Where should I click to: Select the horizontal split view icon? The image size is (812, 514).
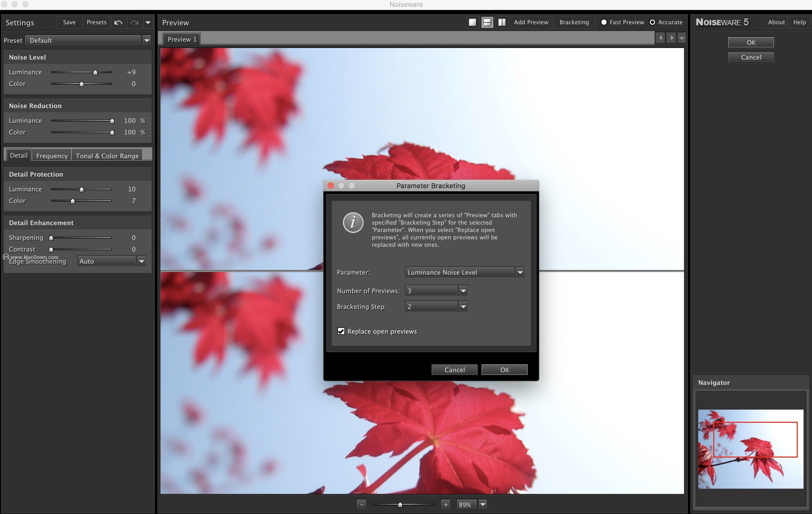tap(487, 22)
